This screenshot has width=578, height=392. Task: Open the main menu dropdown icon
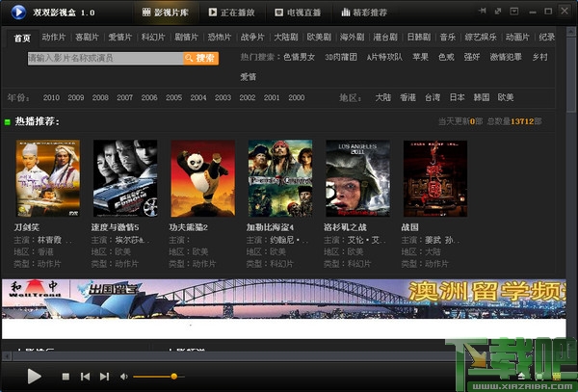[513, 11]
